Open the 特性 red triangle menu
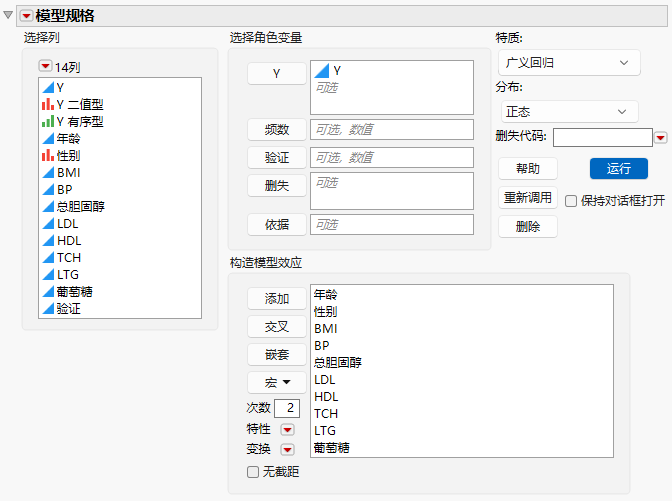The image size is (672, 501). pos(287,429)
